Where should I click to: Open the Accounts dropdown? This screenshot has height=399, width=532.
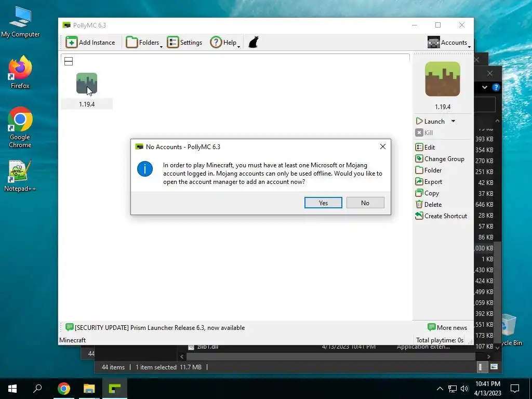point(449,43)
